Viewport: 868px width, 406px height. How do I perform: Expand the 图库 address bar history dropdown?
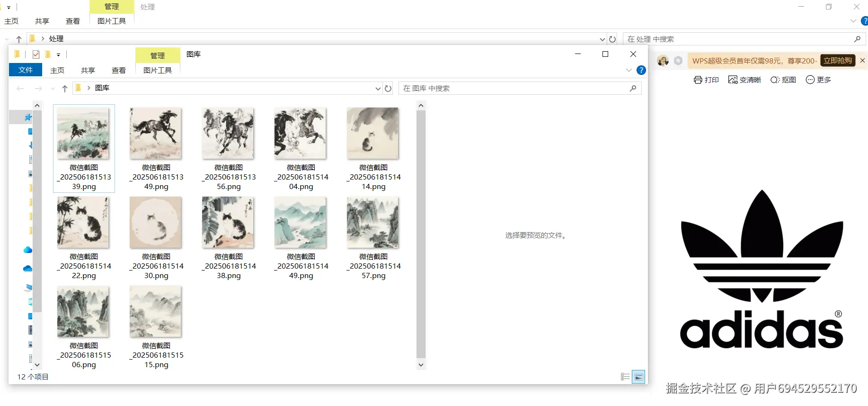(378, 89)
